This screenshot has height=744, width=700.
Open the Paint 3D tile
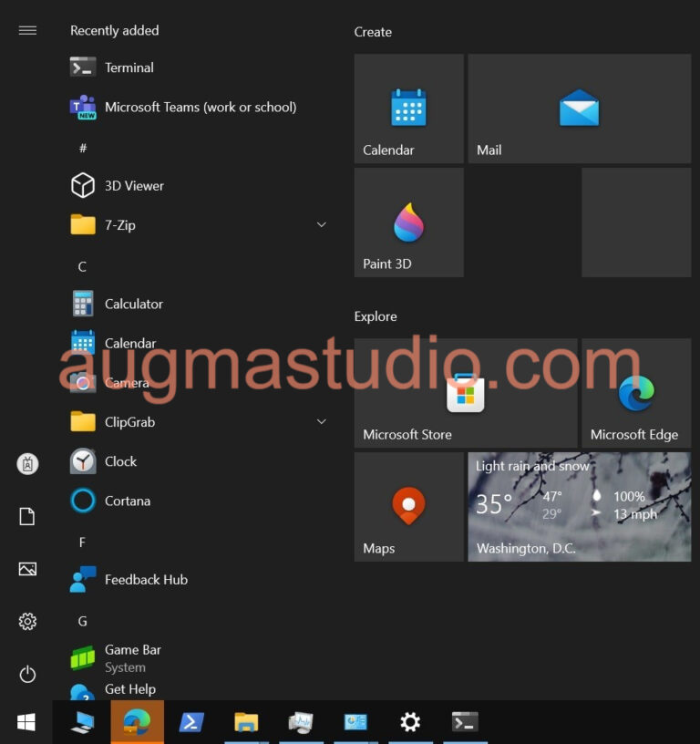pos(409,222)
